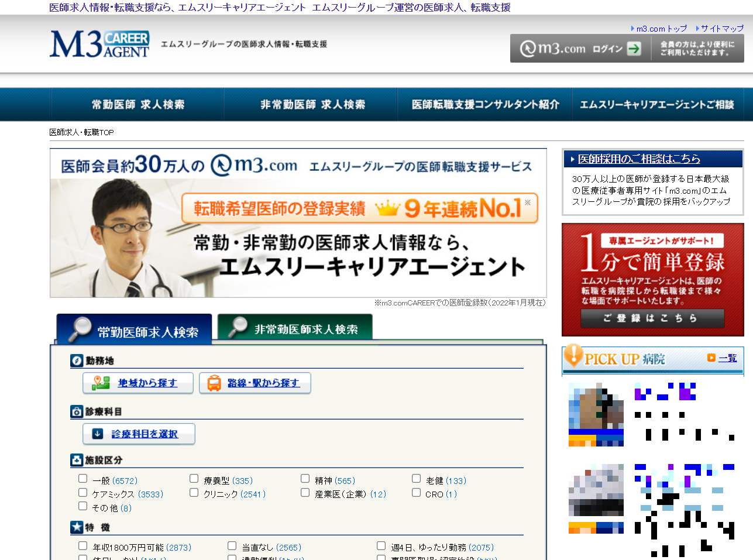The image size is (753, 560).
Task: Follow the m3.com トップ link
Action: [662, 28]
